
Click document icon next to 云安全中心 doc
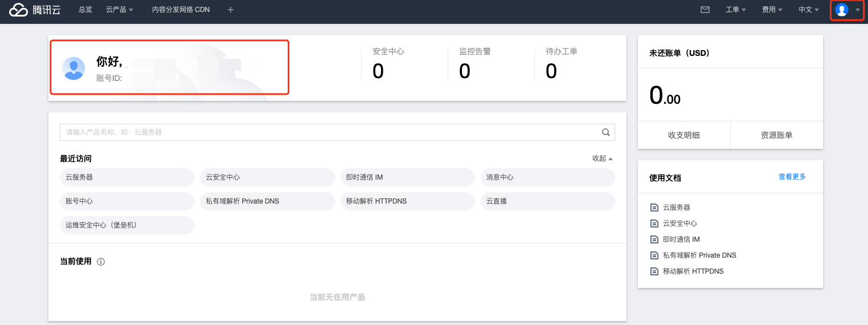(x=654, y=224)
